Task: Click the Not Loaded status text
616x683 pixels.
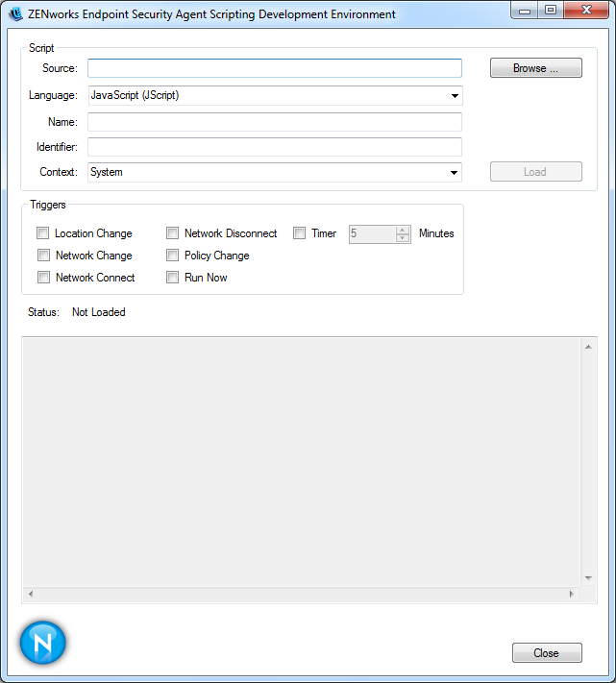Action: 99,312
